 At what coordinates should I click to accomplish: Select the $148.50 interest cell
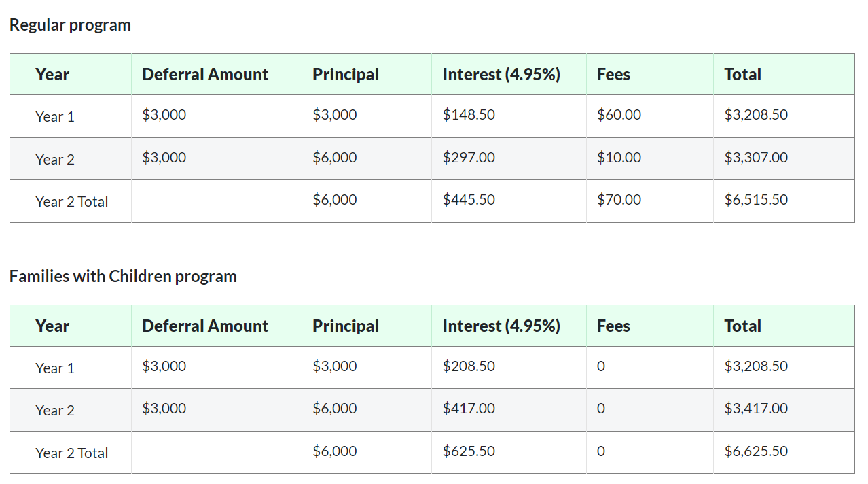pyautogui.click(x=469, y=115)
